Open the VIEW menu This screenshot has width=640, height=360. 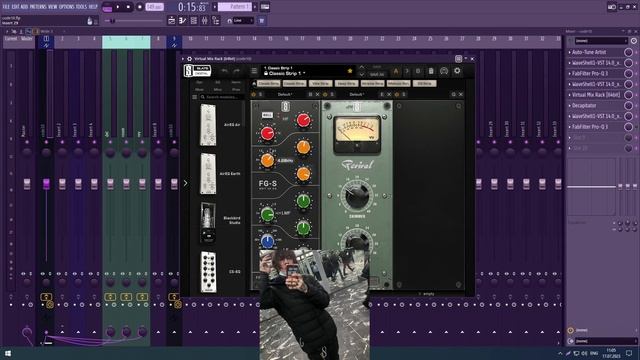point(53,7)
